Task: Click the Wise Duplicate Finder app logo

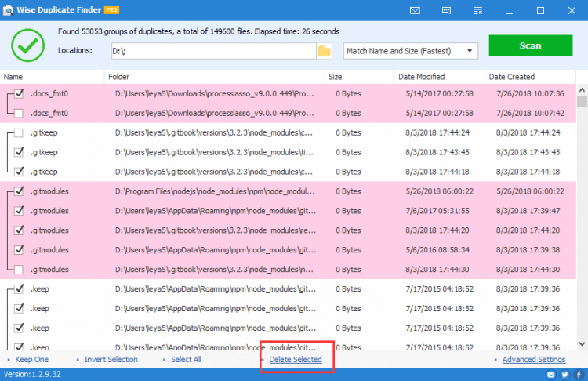Action: pos(8,10)
